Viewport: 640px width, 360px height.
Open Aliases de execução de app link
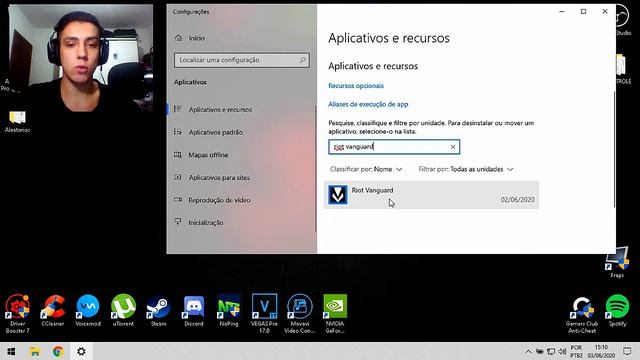point(368,104)
